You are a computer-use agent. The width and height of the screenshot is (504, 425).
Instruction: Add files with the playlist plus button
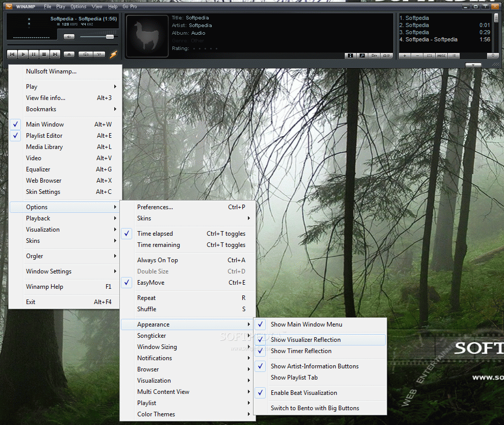[x=405, y=56]
